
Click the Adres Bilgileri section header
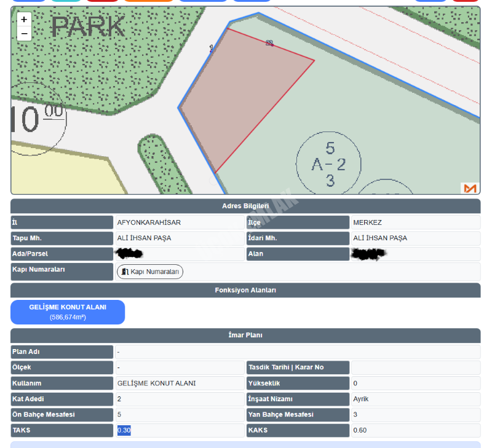(x=245, y=206)
